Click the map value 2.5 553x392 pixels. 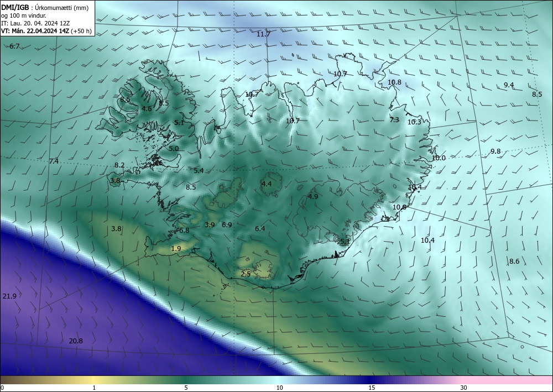246,274
